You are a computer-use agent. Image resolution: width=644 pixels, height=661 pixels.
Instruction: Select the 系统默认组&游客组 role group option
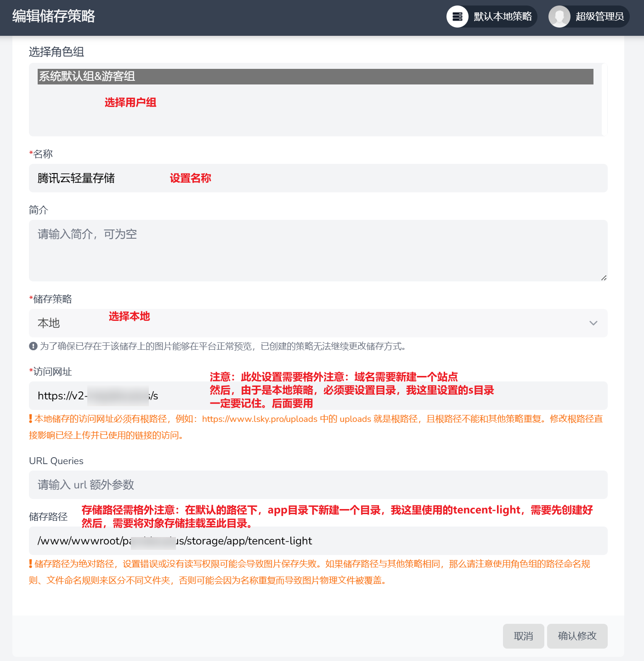(x=315, y=77)
